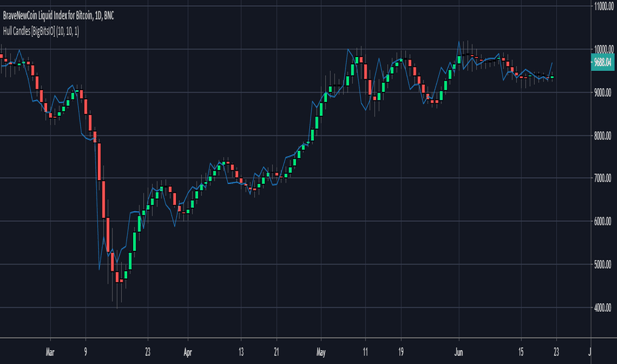Click the 8000.00 price axis label

(603, 136)
